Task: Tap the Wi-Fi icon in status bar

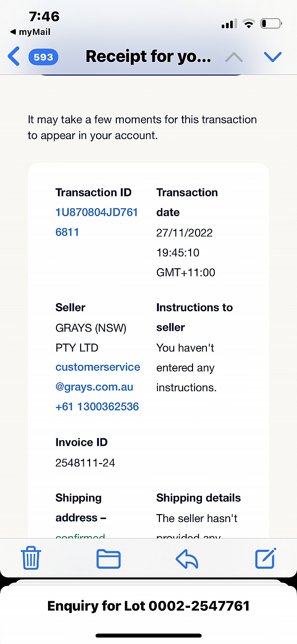Action: coord(249,23)
